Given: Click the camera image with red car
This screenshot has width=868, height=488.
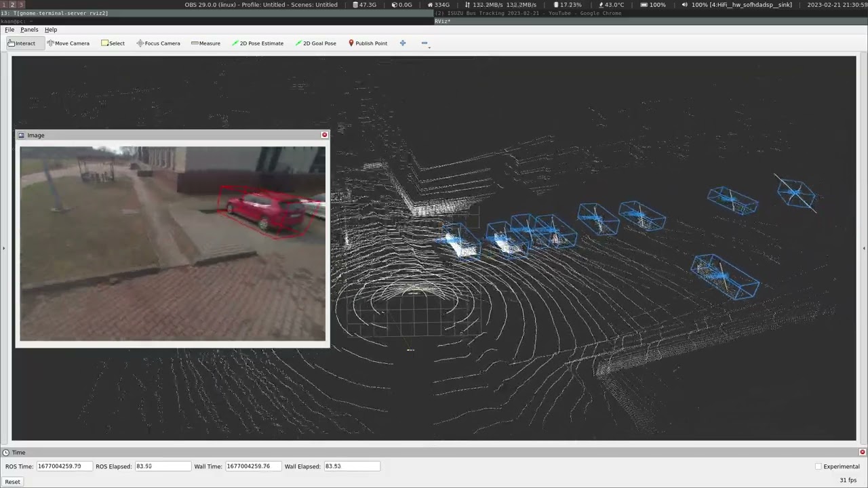Looking at the screenshot, I should [172, 243].
